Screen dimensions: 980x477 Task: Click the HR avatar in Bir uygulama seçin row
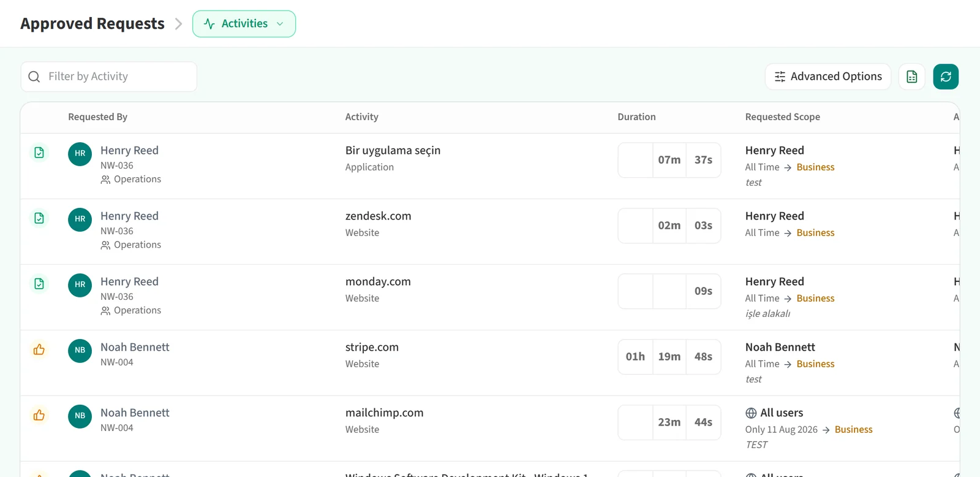point(80,154)
